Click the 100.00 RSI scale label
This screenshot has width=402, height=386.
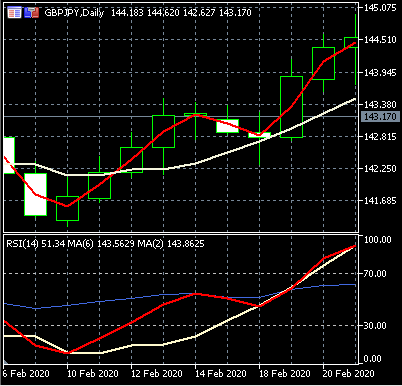377,239
